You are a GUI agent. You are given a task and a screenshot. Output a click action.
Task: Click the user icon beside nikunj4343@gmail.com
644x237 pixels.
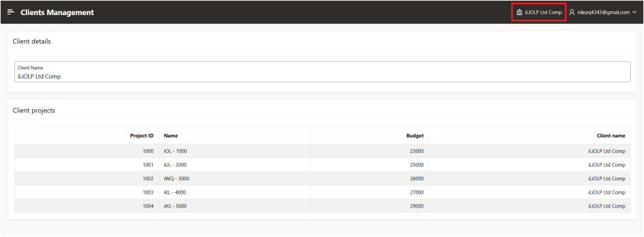click(572, 13)
